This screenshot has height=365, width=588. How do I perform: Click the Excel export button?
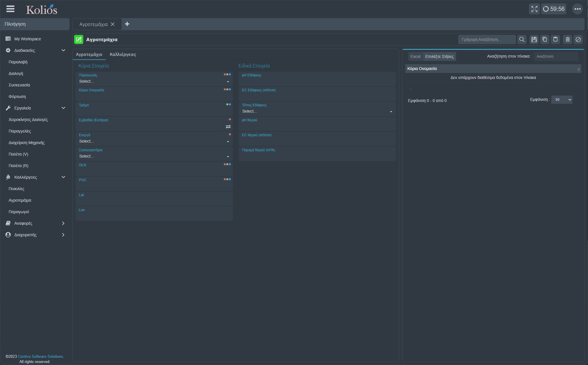pyautogui.click(x=415, y=56)
